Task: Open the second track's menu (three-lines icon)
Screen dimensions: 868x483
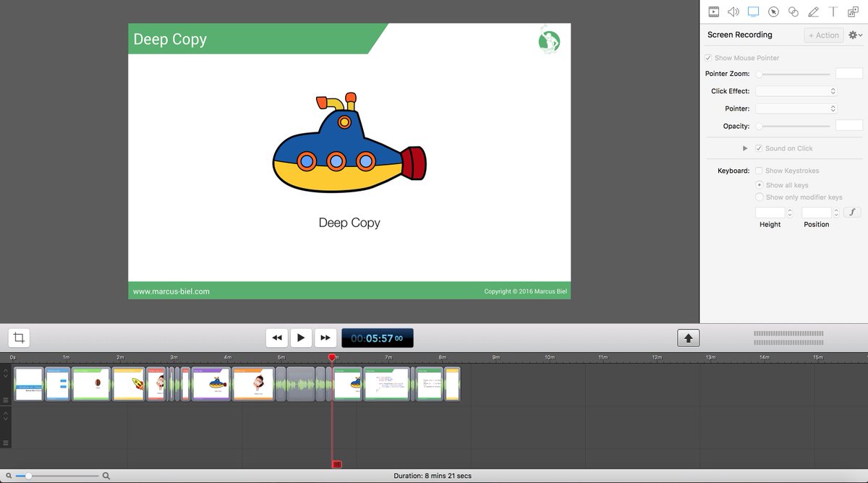Action: coord(6,443)
